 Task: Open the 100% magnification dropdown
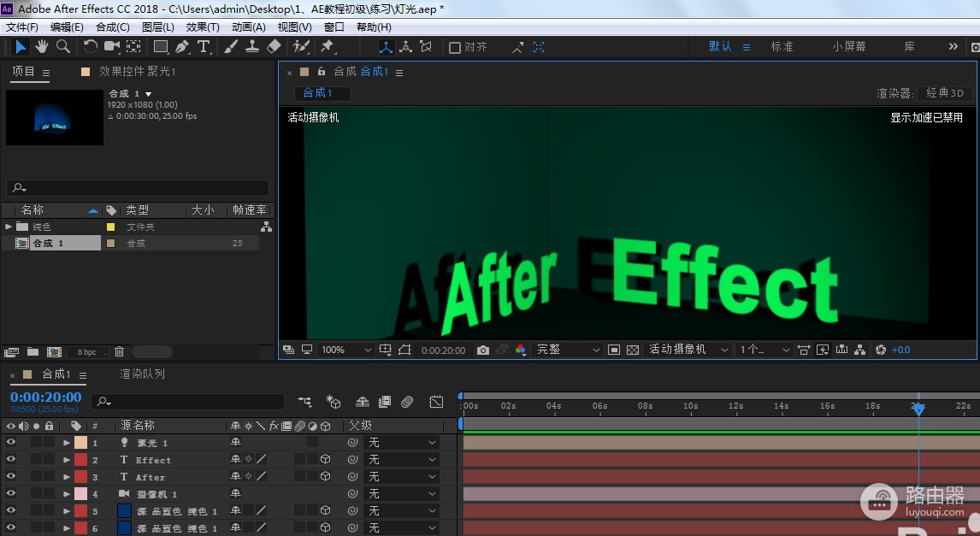click(345, 350)
